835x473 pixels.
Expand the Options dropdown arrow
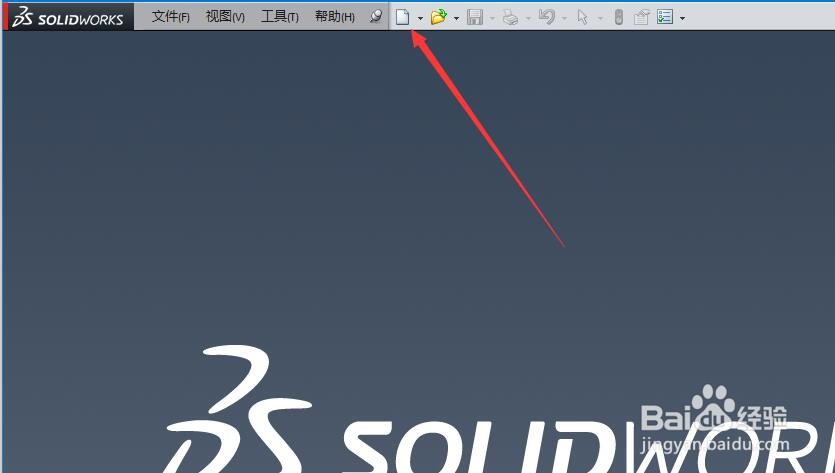(682, 18)
